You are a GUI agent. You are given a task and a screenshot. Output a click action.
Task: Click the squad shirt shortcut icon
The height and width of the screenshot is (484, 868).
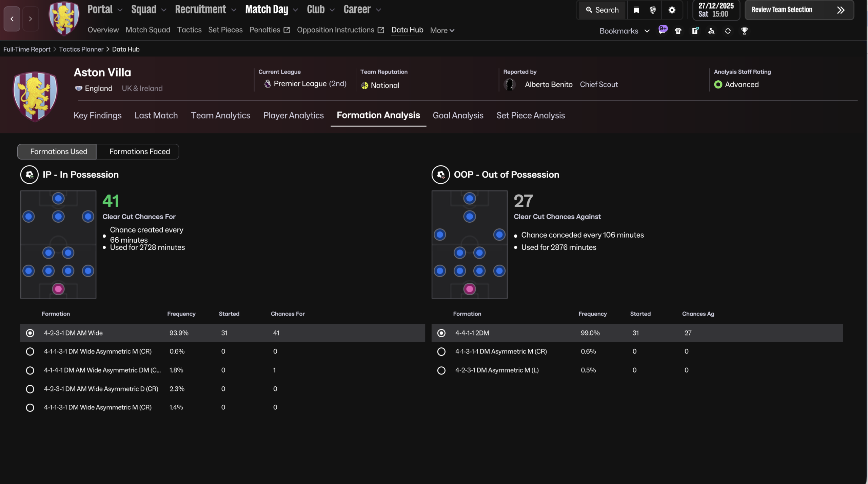click(x=678, y=31)
